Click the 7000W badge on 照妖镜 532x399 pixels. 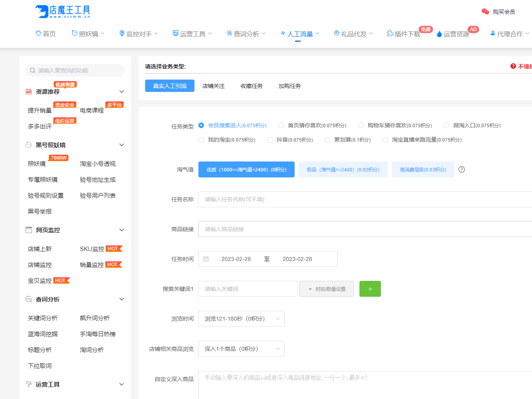point(58,158)
